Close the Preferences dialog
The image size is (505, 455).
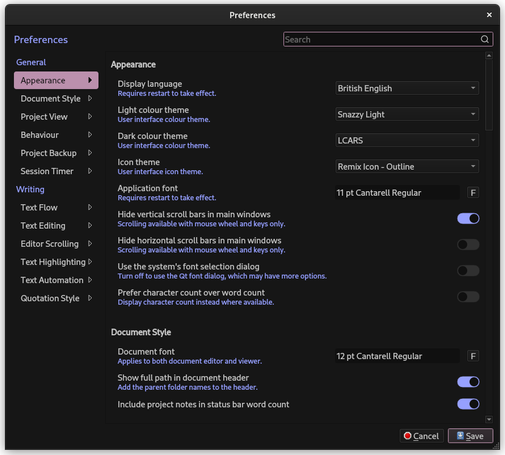(x=489, y=15)
